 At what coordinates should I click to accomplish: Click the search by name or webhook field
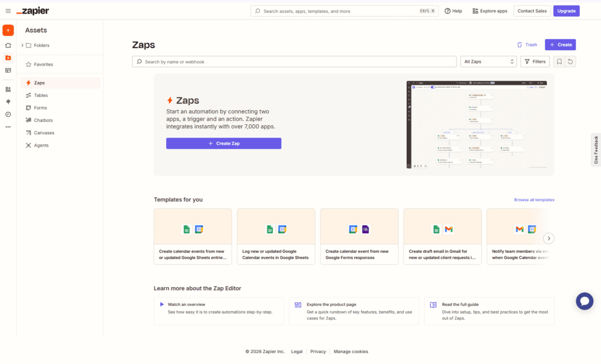pos(293,61)
